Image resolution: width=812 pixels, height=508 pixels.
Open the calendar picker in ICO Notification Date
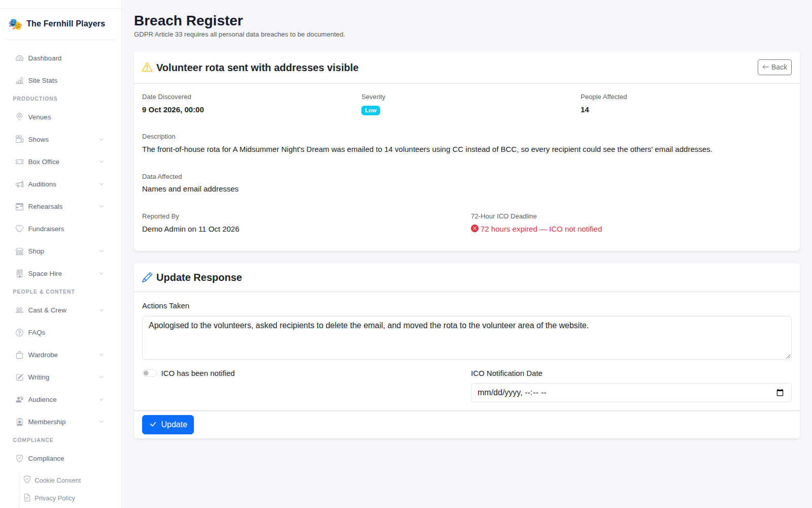(780, 393)
